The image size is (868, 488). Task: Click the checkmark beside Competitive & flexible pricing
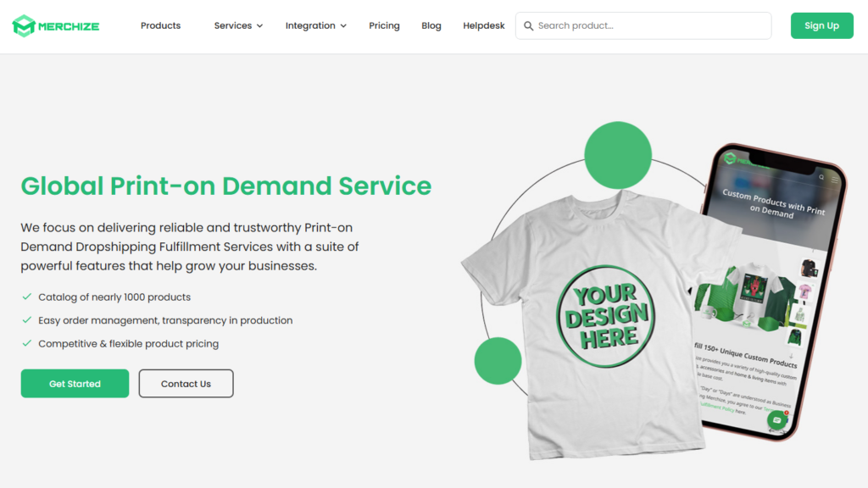point(26,343)
